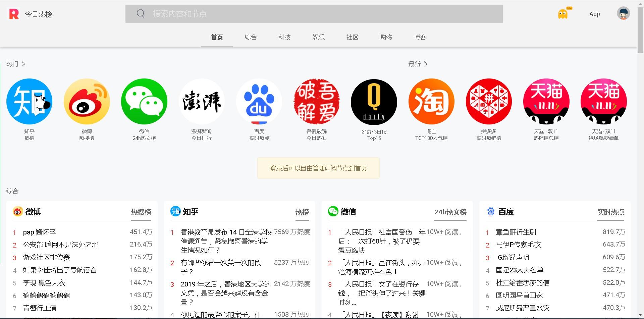
Task: Switch to the 博客 tab
Action: (x=420, y=37)
